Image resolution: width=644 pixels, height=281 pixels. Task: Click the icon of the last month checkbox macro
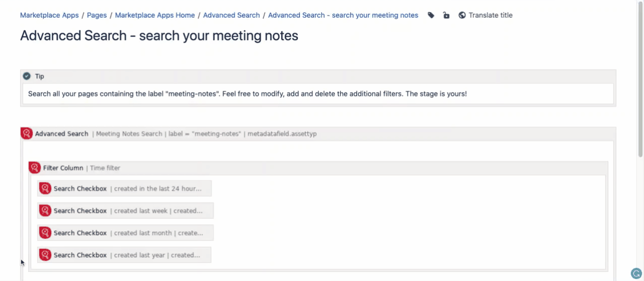click(x=45, y=233)
